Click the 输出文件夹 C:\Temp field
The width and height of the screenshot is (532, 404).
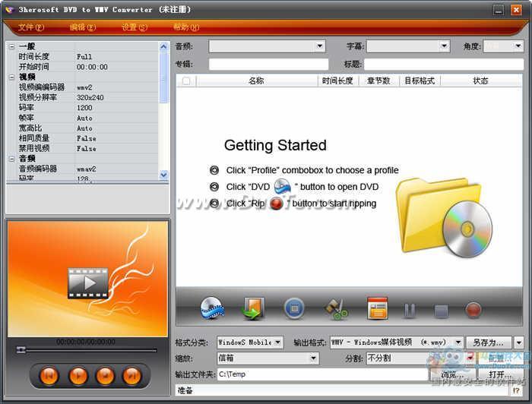point(322,374)
